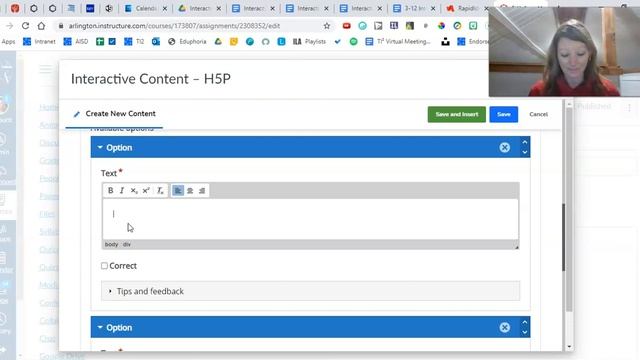Click the H5P dialog scroll-up arrow
640x360 pixels.
pos(569,105)
